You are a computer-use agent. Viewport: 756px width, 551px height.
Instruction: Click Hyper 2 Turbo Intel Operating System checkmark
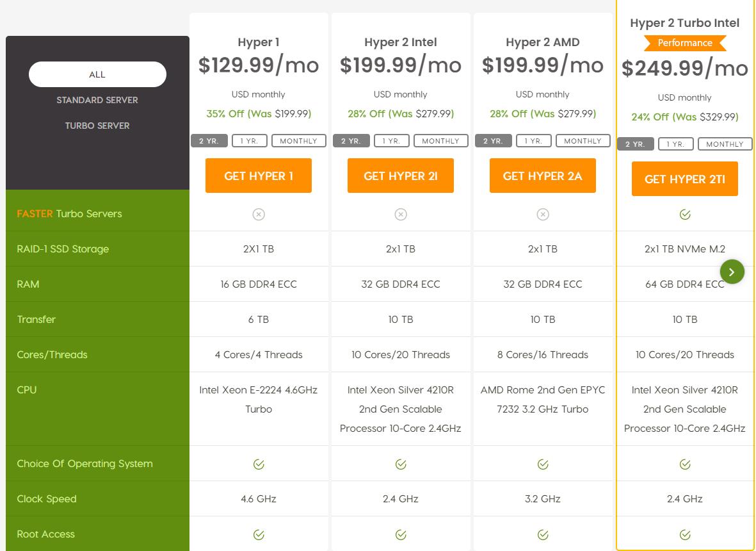[685, 464]
